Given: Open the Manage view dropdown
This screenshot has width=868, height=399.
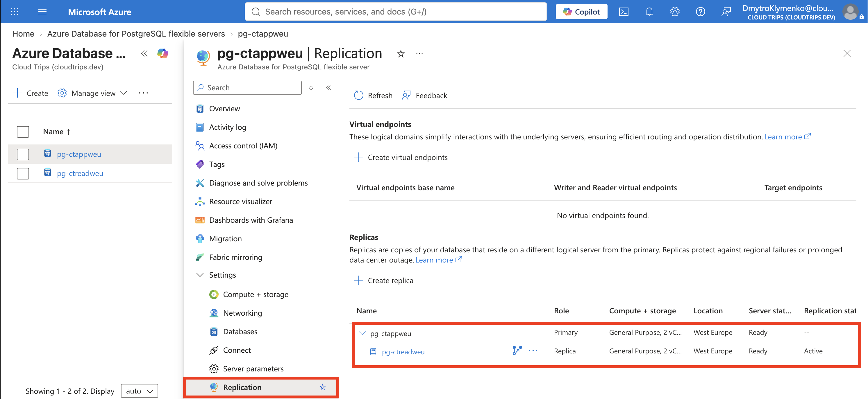Looking at the screenshot, I should pos(92,93).
